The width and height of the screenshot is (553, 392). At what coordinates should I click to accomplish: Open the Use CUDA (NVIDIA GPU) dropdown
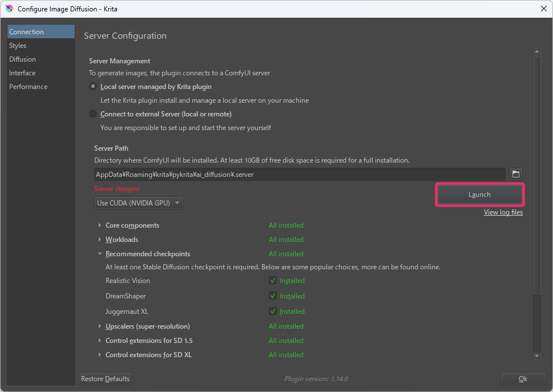139,203
